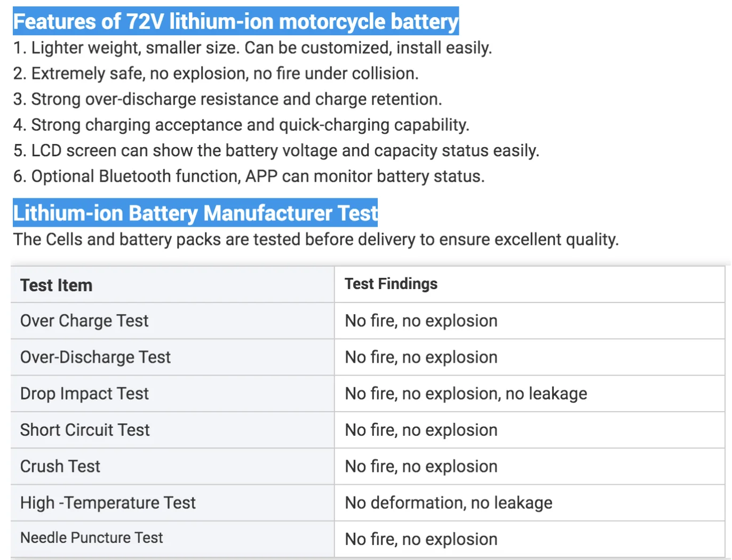Click the 'No deformation, no leakage' finding

point(449,502)
